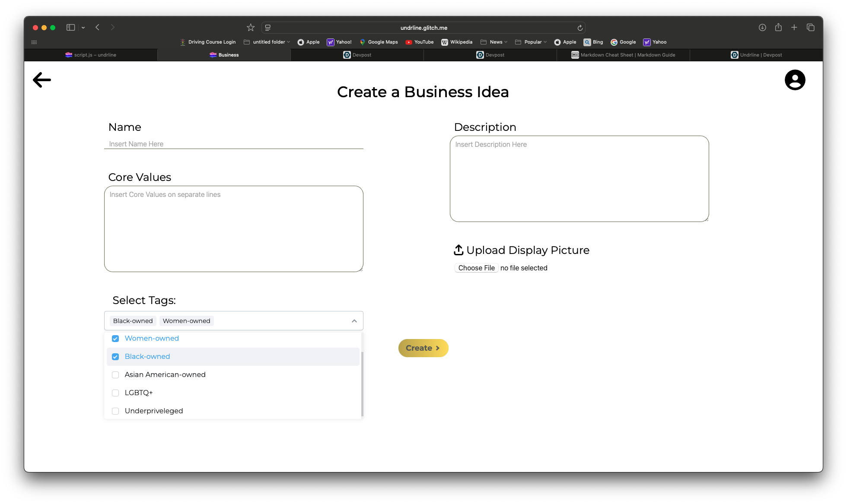Reload the page in address bar
847x504 pixels.
(x=580, y=28)
